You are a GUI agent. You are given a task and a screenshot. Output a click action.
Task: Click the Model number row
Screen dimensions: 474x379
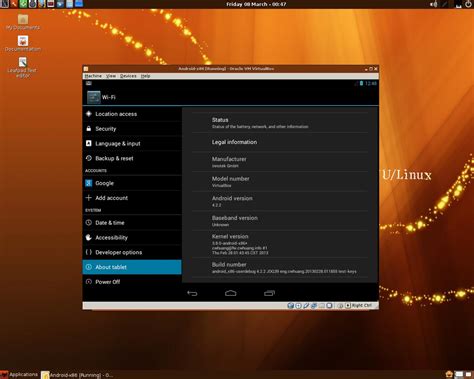point(280,182)
